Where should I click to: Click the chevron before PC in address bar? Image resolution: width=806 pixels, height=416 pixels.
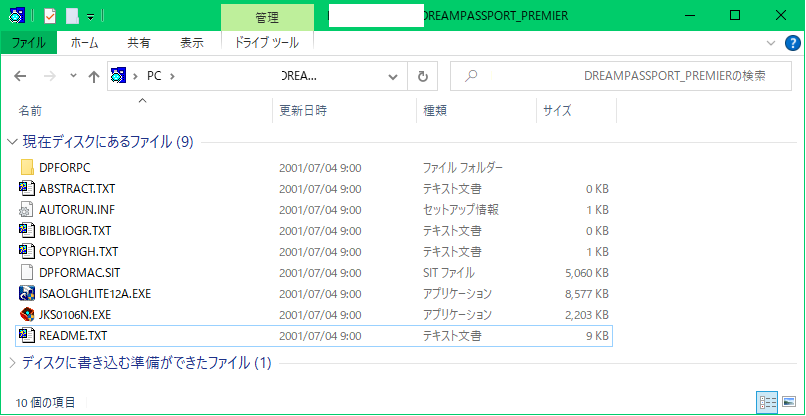(135, 77)
